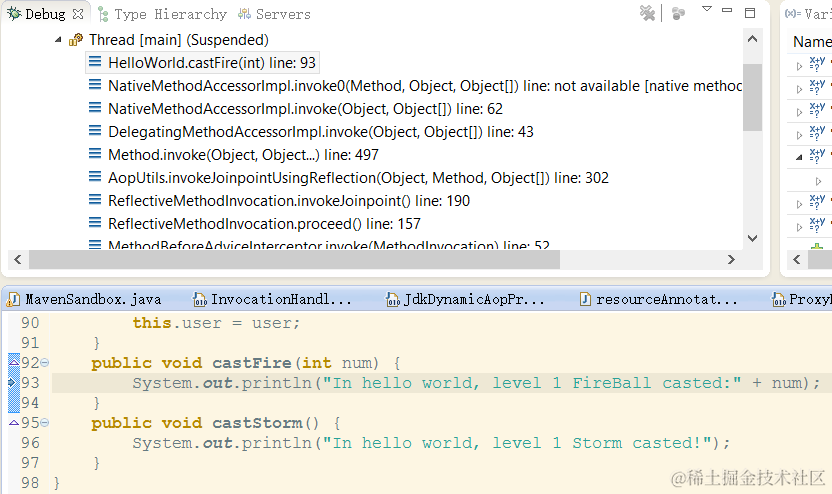Collapse the expanded fifth variable row

[799, 157]
